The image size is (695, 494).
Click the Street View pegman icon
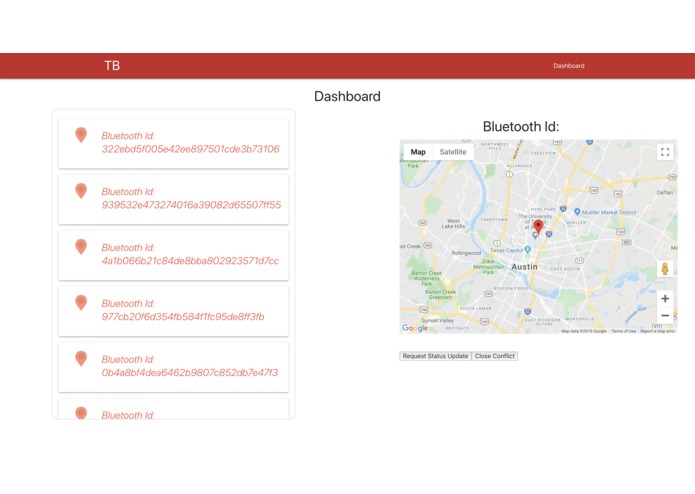[x=665, y=268]
